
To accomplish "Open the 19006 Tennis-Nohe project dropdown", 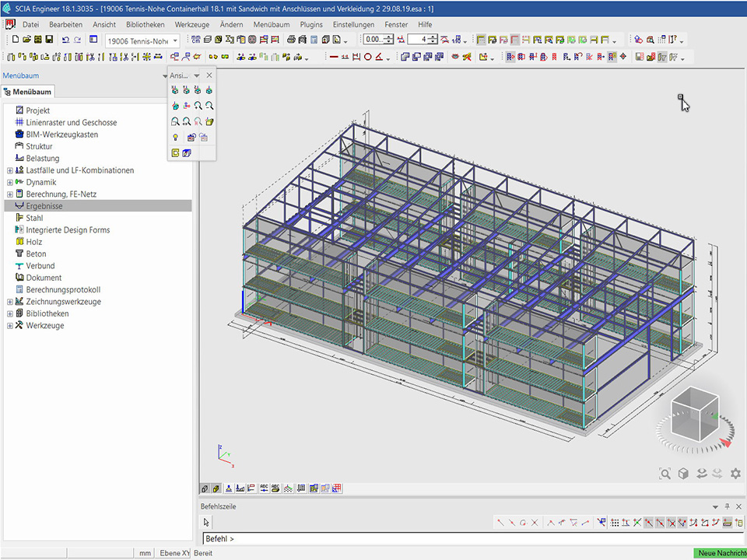I will pyautogui.click(x=175, y=40).
